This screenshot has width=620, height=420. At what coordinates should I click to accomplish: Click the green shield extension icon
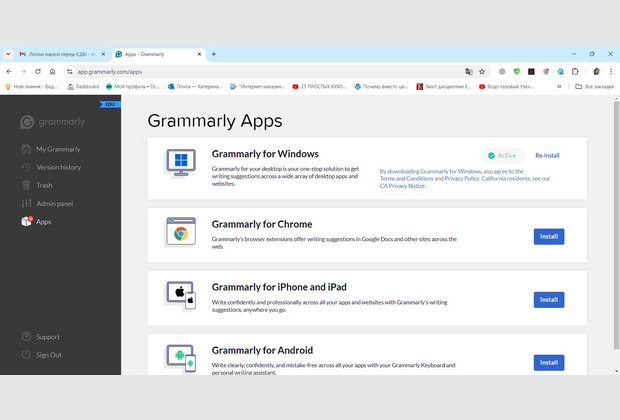[516, 72]
